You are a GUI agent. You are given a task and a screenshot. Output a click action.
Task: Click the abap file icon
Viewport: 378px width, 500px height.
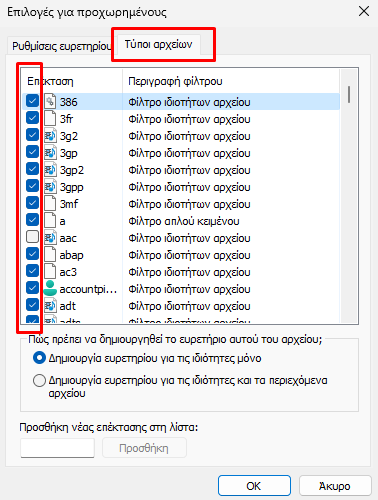coord(50,254)
